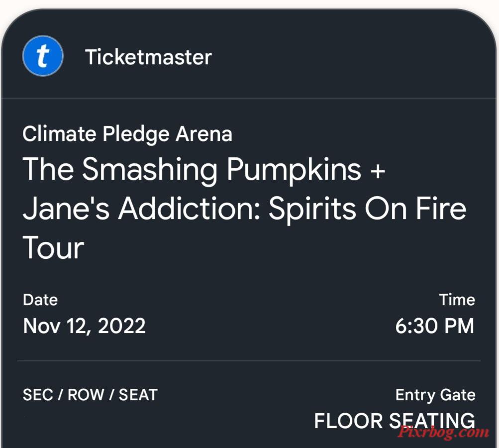Select the Time label
This screenshot has width=499, height=448.
coord(457,300)
